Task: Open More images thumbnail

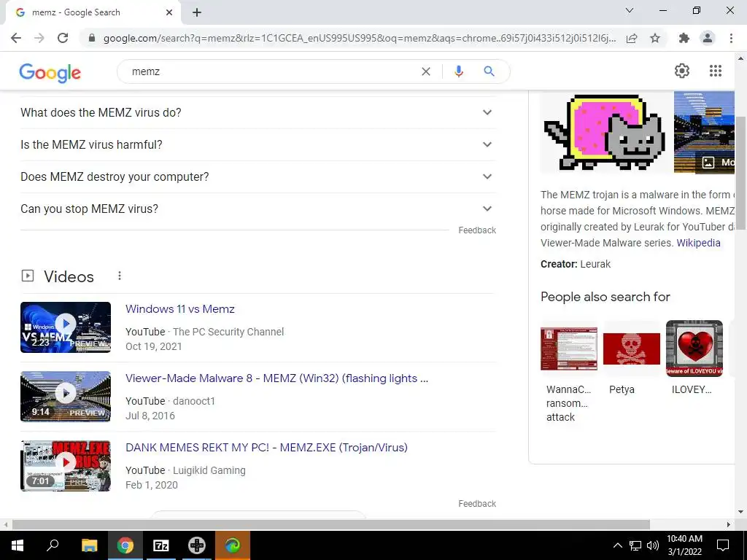Action: click(704, 133)
